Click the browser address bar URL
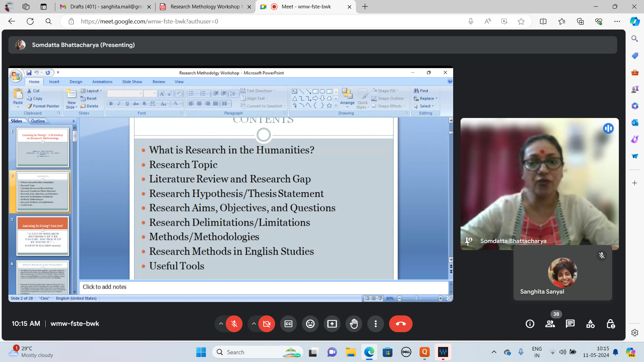644x362 pixels. 149,21
